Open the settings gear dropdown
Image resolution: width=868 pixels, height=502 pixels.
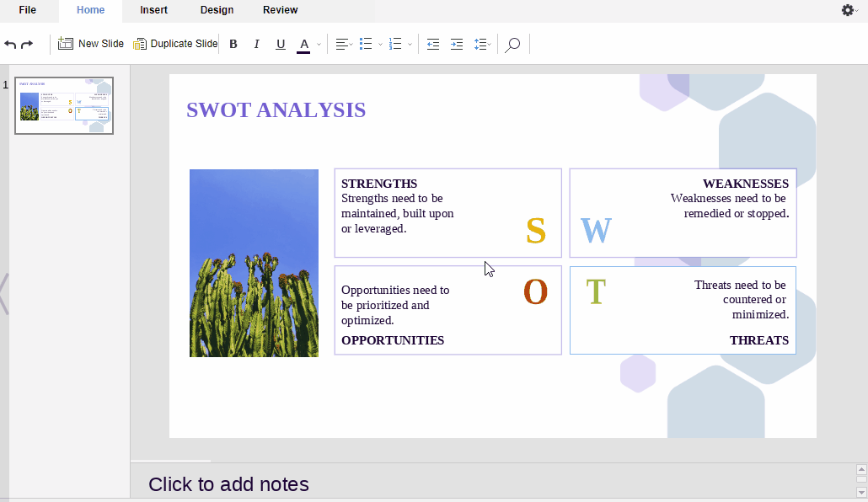click(849, 10)
